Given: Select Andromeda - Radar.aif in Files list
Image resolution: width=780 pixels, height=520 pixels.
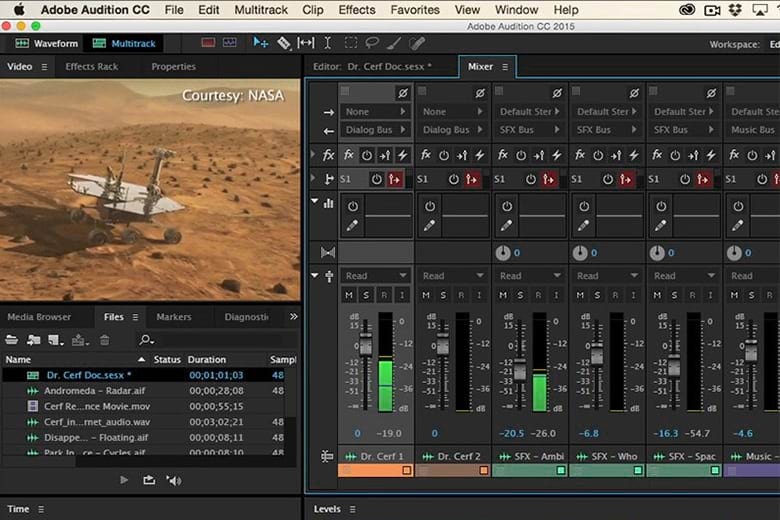Looking at the screenshot, I should pyautogui.click(x=95, y=391).
